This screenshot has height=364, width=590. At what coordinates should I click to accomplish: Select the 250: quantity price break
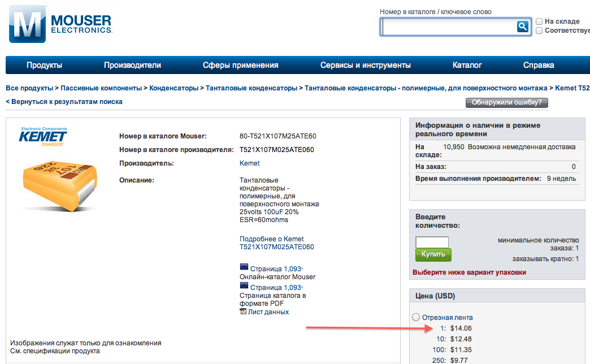click(x=439, y=360)
